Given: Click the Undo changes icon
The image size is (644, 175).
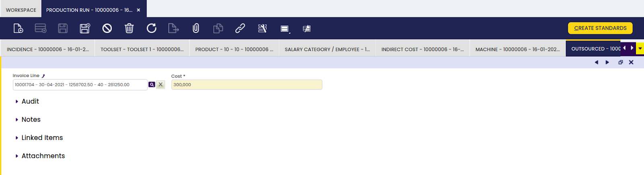Looking at the screenshot, I should point(107,28).
